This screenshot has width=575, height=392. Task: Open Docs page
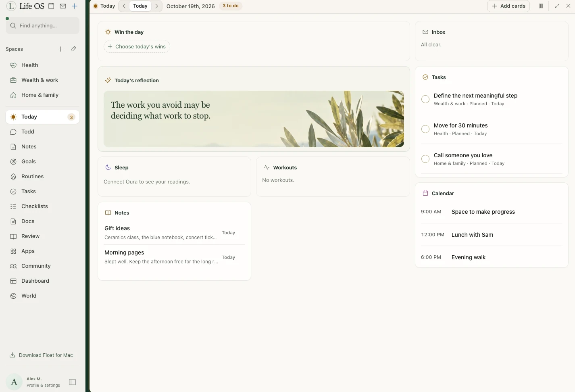click(42, 221)
